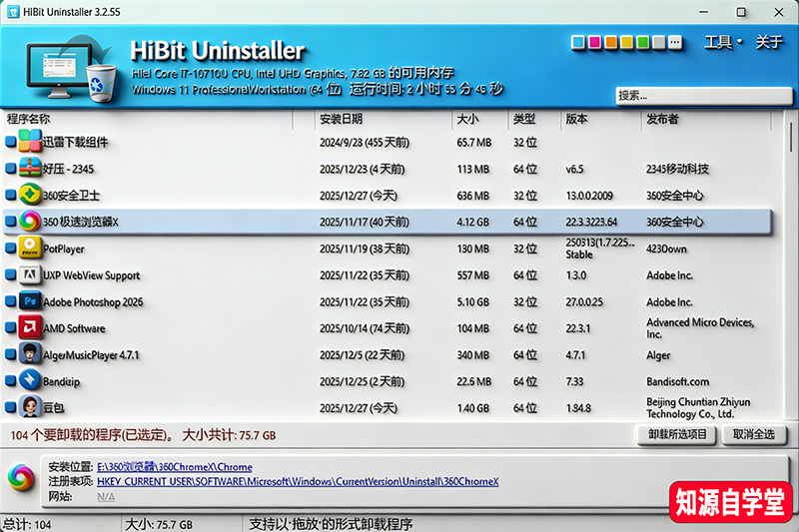Toggle checkbox for AMD Software
Image resolution: width=799 pixels, height=532 pixels.
[10, 327]
